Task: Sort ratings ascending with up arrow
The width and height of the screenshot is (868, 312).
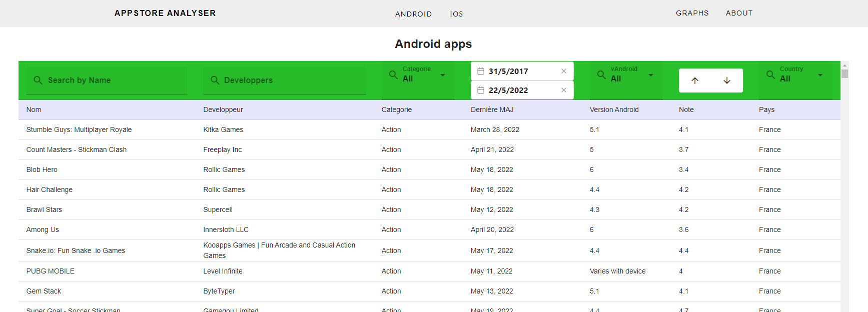Action: click(x=695, y=80)
